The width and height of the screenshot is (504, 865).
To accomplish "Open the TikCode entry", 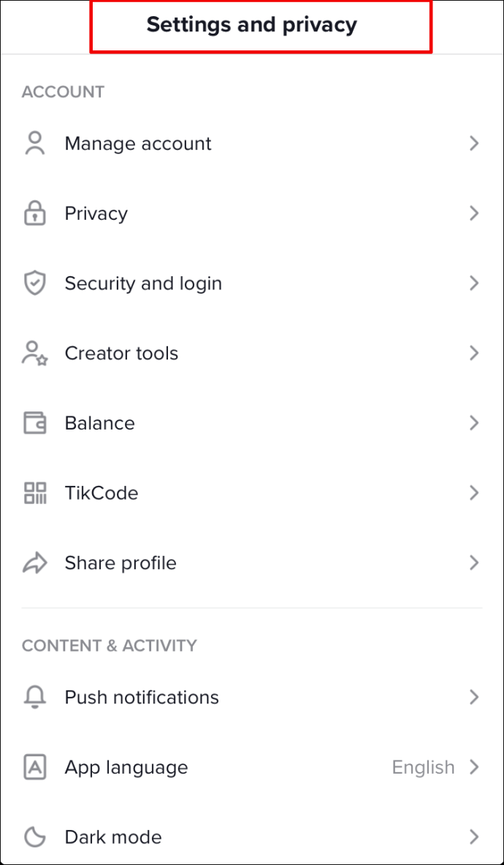I will (102, 493).
